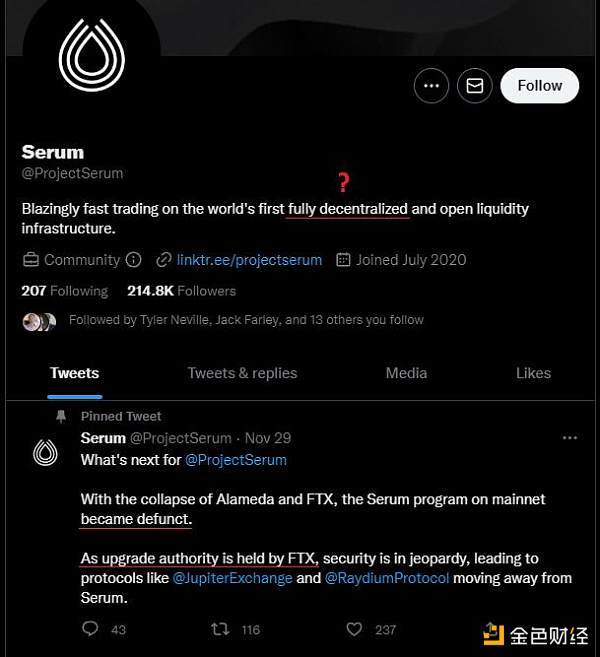
Task: Switch to the Tweets tab
Action: 75,373
